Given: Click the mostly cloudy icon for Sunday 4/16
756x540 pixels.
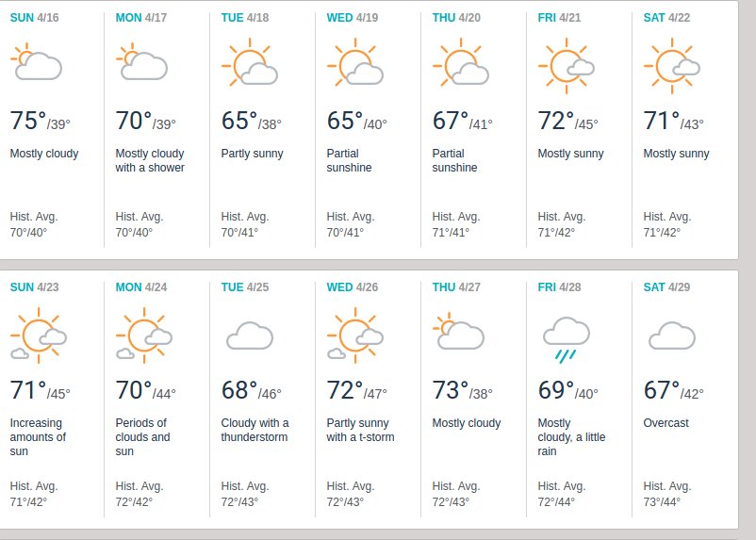Looking at the screenshot, I should pos(37,64).
